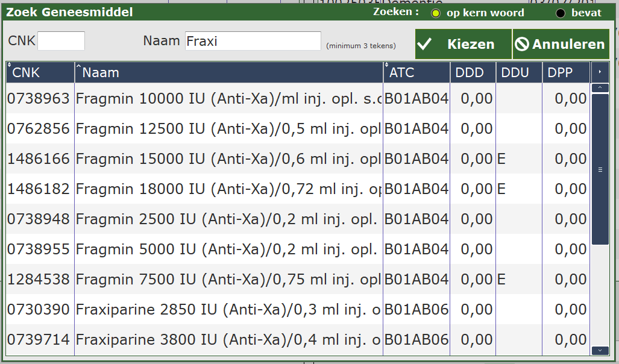Viewport: 619px width, 364px height.
Task: Click ATC B01AB04 of Fragmin 10000
Action: (416, 98)
